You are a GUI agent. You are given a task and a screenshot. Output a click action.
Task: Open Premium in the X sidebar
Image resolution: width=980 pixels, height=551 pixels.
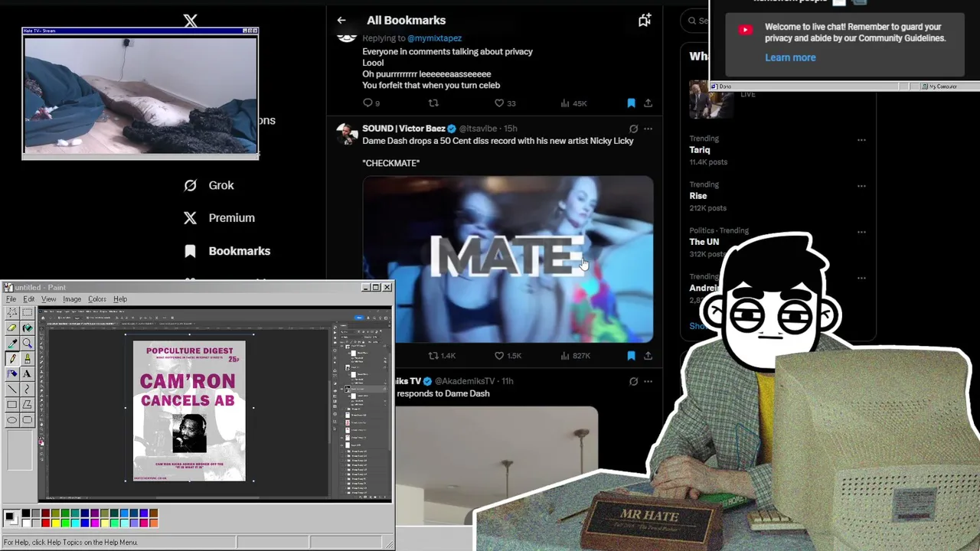point(219,218)
